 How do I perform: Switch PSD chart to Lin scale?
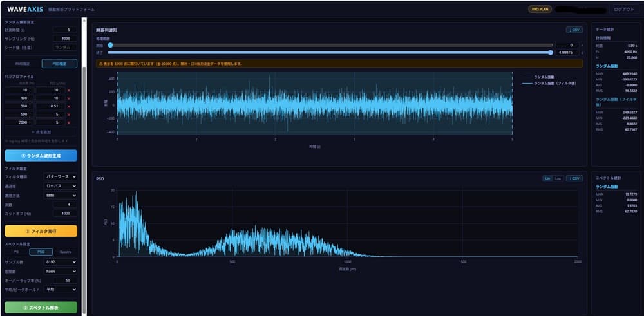point(547,178)
